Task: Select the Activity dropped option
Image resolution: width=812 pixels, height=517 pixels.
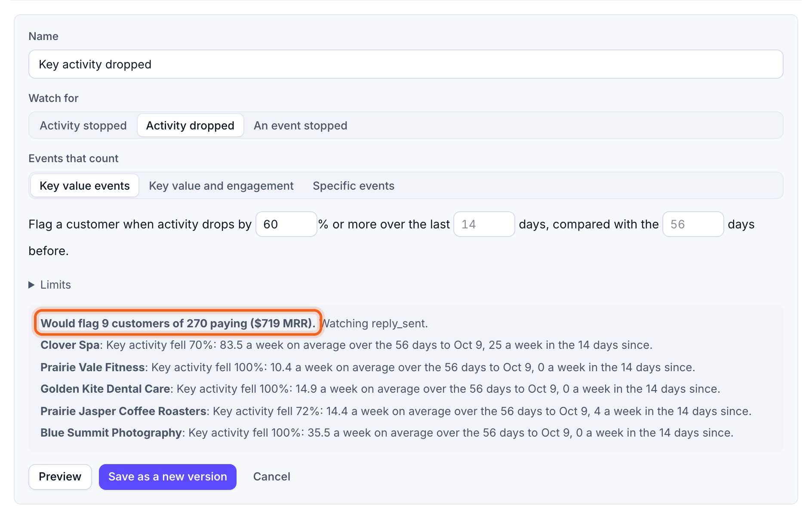Action: tap(190, 126)
